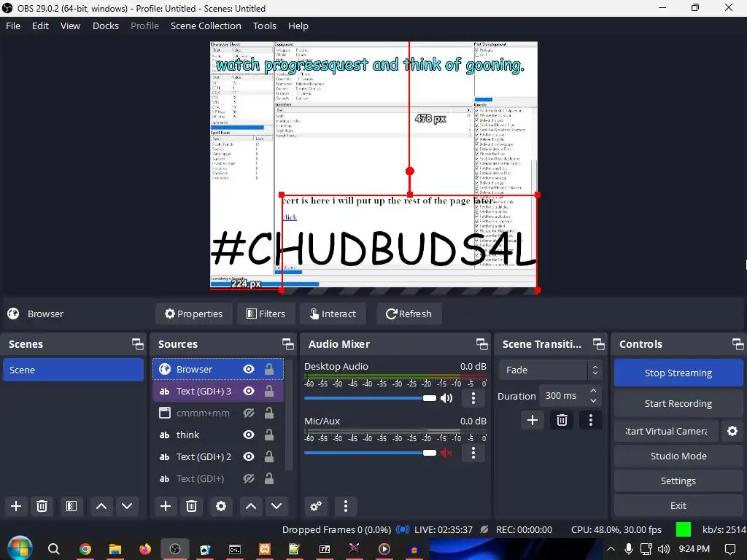Toggle lock on the think source
This screenshot has width=747, height=560.
point(269,435)
